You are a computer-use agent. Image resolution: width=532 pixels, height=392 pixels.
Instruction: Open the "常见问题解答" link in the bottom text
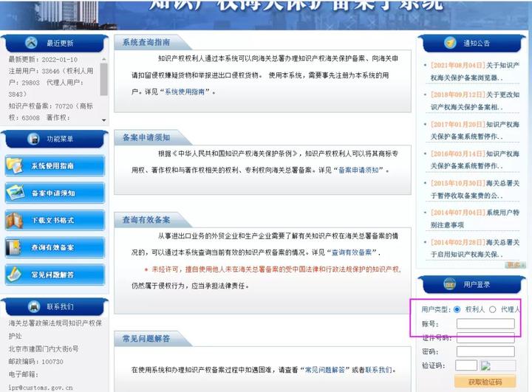tap(324, 370)
